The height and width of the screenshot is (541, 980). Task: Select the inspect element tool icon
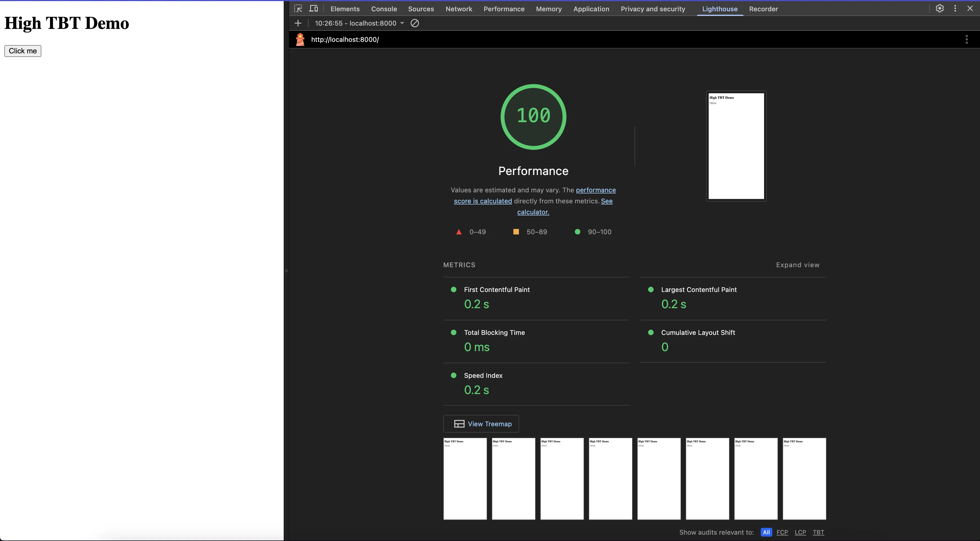tap(298, 8)
